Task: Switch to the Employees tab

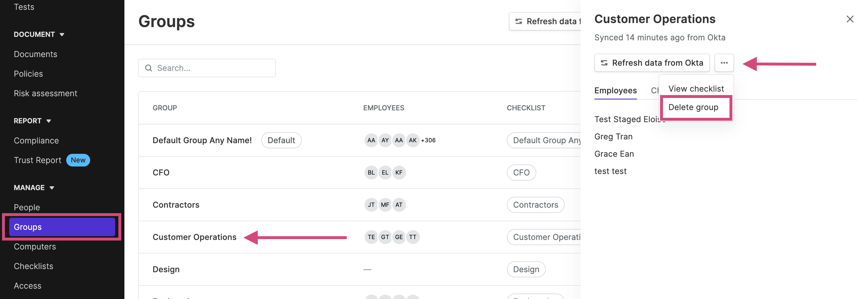Action: tap(615, 91)
